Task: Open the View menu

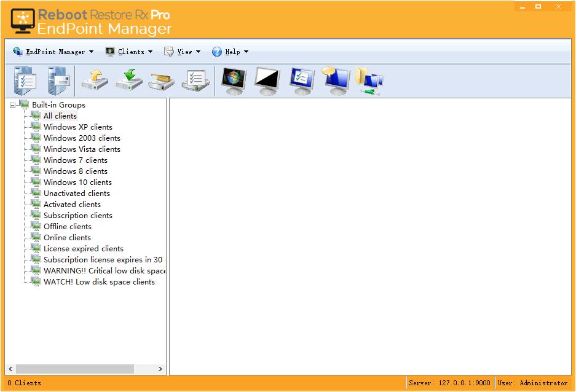Action: click(182, 52)
